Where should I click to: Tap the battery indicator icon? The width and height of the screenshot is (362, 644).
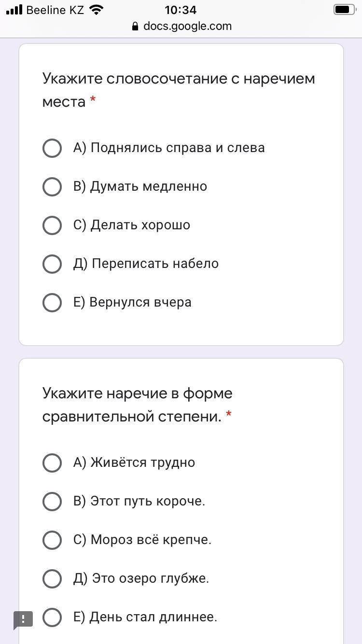click(344, 10)
